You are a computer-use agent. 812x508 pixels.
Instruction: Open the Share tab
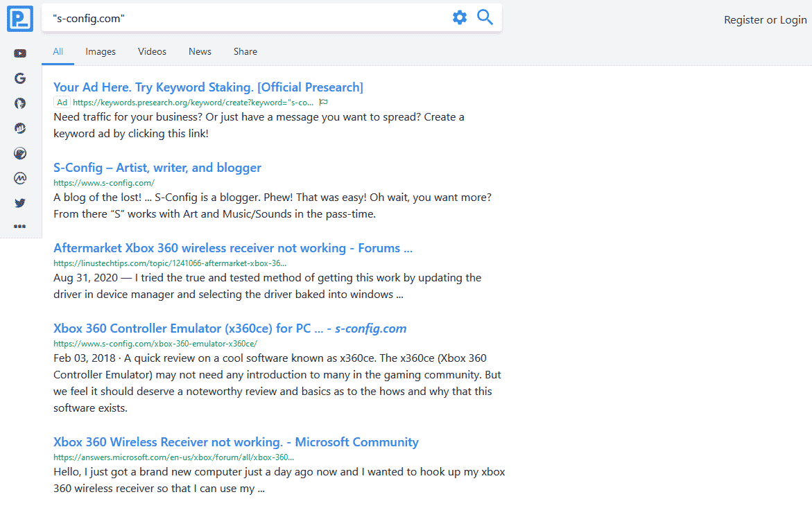pos(245,52)
